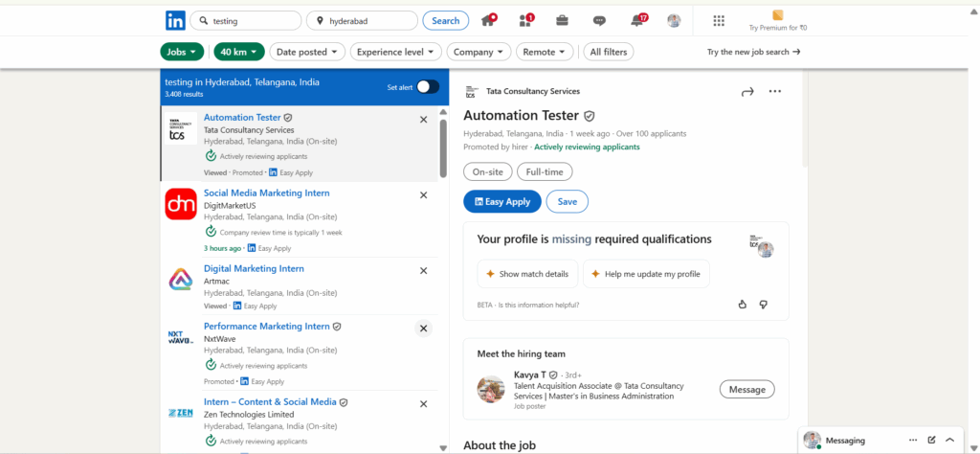This screenshot has width=980, height=454.
Task: Click the Easy Apply button
Action: (502, 201)
